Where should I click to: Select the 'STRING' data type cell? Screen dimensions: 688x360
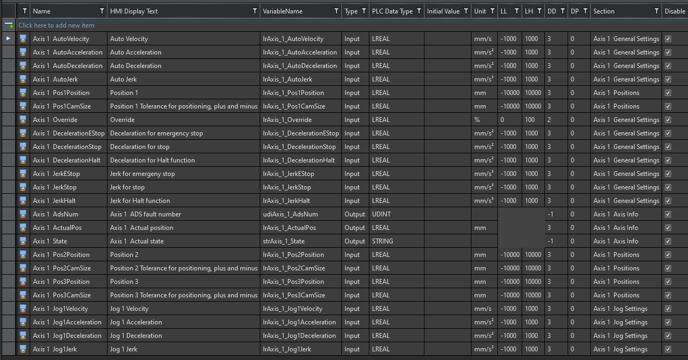(x=397, y=241)
